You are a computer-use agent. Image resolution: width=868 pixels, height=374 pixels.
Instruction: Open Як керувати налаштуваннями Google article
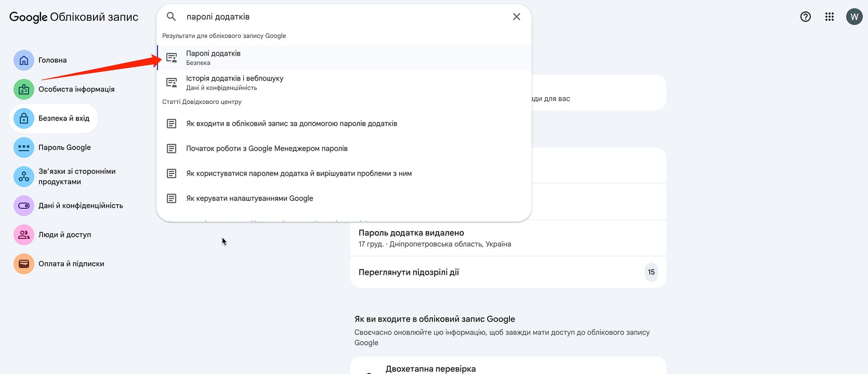point(249,198)
